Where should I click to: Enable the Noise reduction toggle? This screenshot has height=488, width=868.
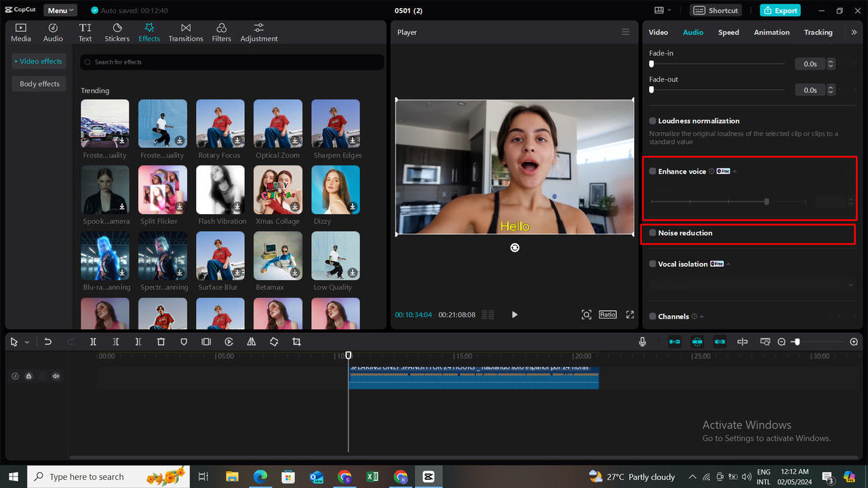point(652,232)
